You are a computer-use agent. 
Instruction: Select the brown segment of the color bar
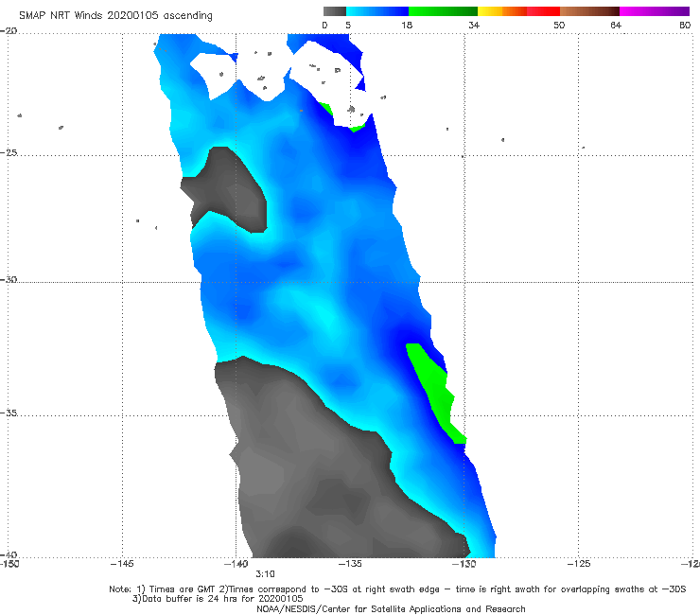589,11
